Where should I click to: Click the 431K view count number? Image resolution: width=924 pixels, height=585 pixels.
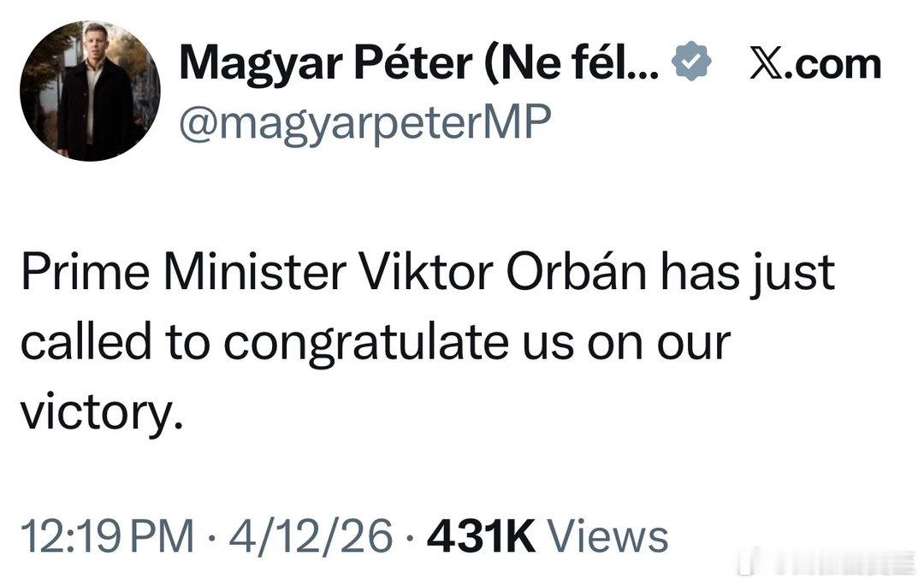(x=480, y=537)
